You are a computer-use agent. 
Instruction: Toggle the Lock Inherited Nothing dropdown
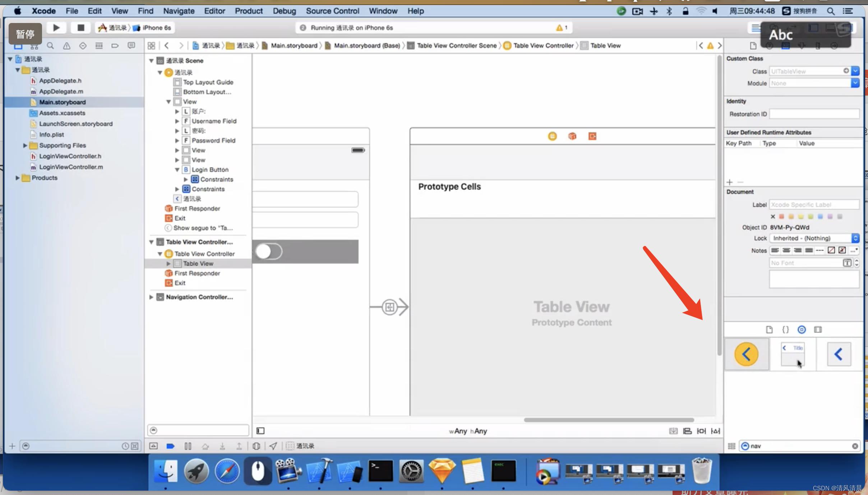(855, 238)
